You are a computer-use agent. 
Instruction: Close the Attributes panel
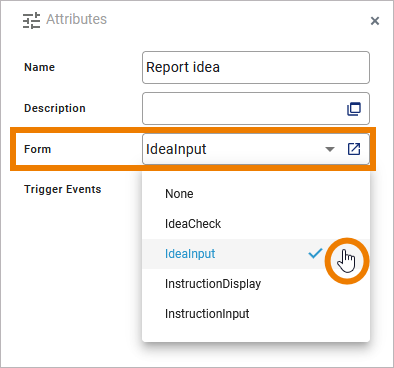click(x=375, y=21)
